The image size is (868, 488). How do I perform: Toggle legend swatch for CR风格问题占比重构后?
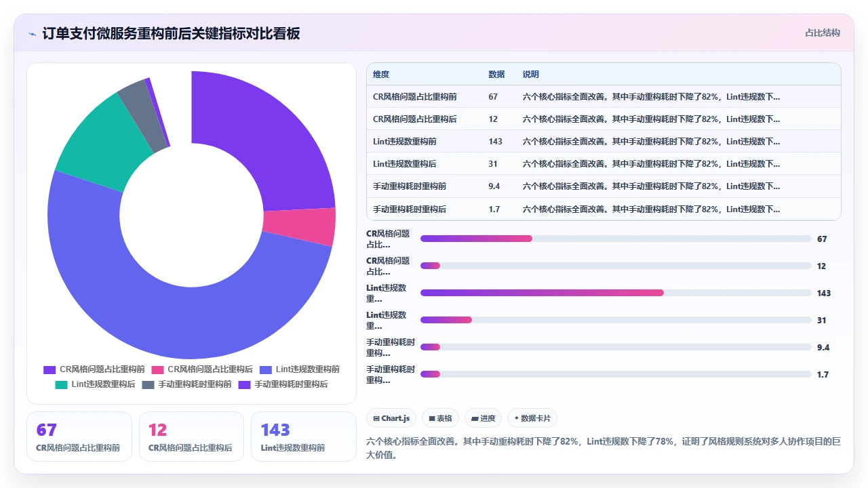tap(157, 369)
